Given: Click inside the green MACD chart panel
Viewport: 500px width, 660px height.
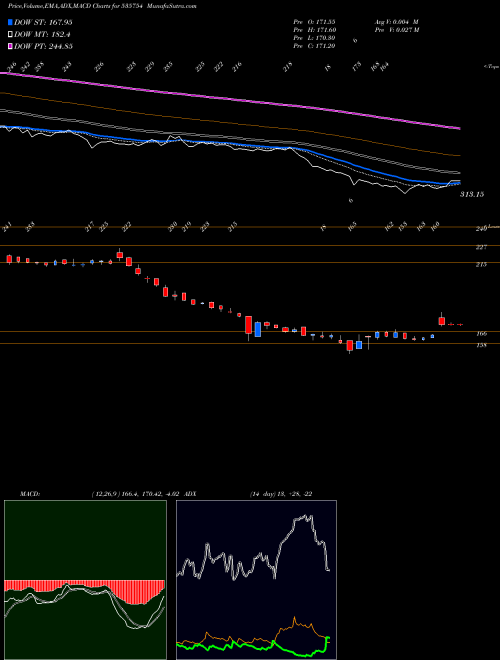Looking at the screenshot, I should point(85,580).
